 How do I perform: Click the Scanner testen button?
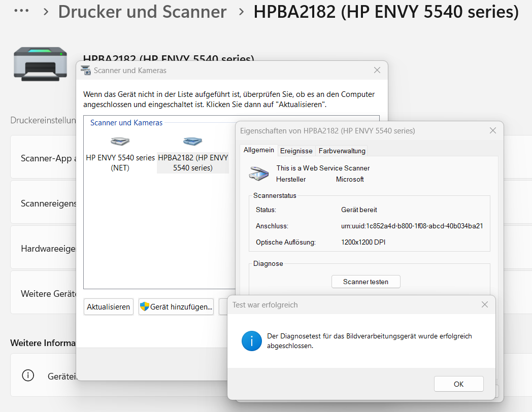365,282
